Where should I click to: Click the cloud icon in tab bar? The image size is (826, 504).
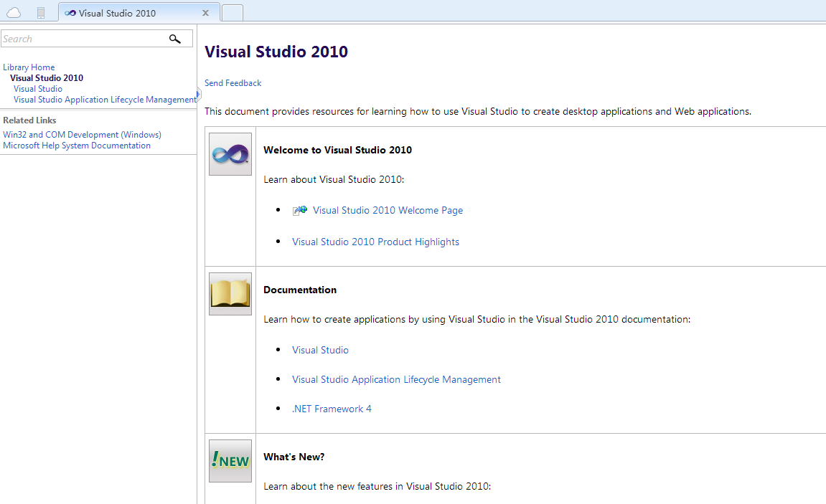coord(14,13)
